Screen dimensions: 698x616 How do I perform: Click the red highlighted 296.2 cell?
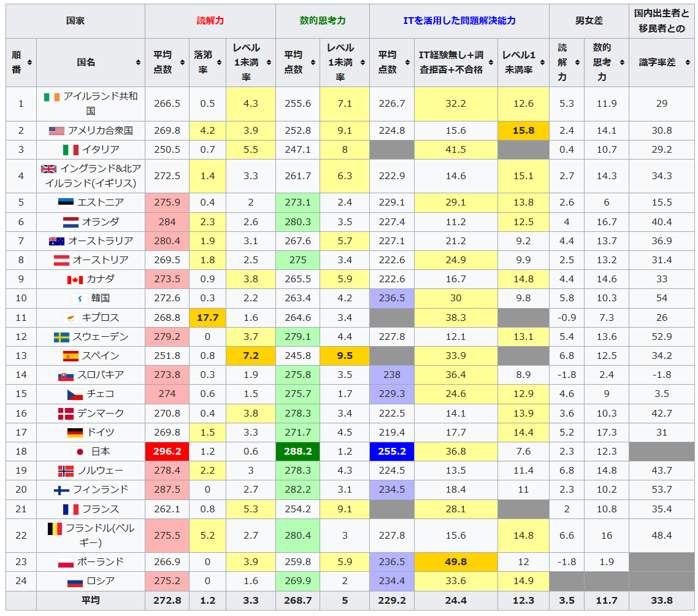[x=167, y=452]
